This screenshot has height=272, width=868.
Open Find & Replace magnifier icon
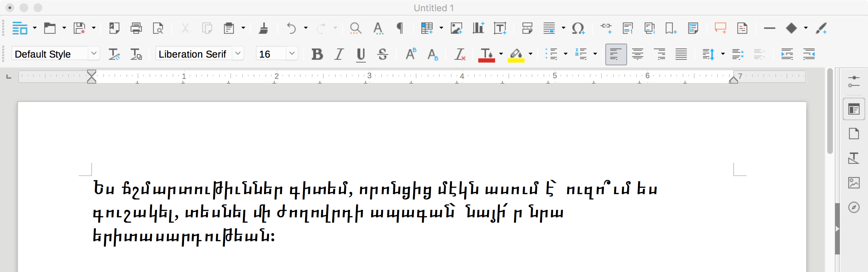coord(355,28)
